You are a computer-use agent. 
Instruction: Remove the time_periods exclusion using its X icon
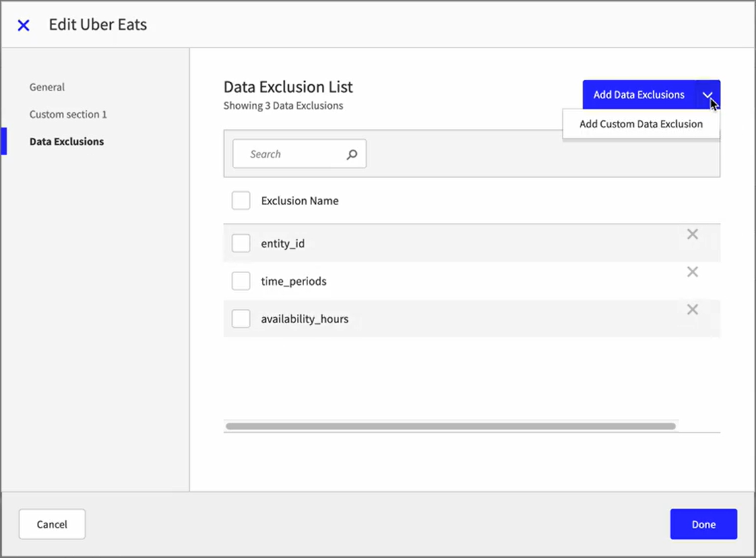[692, 272]
